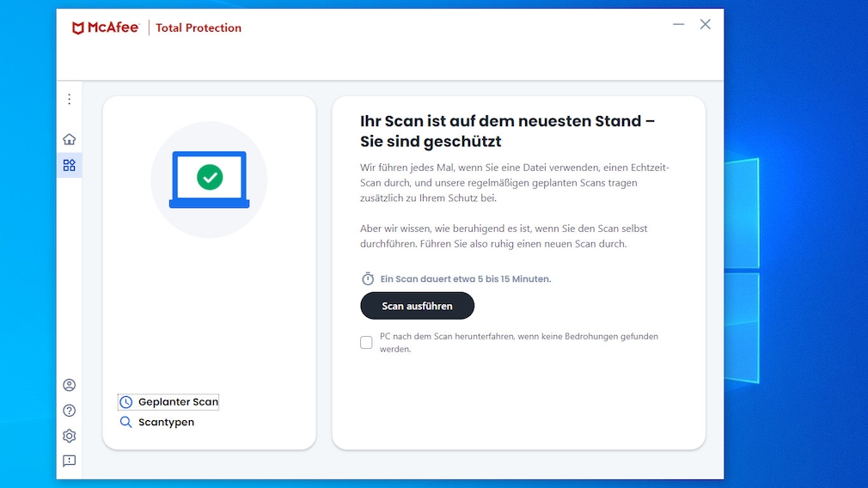Minimize the McAfee window

pos(679,24)
